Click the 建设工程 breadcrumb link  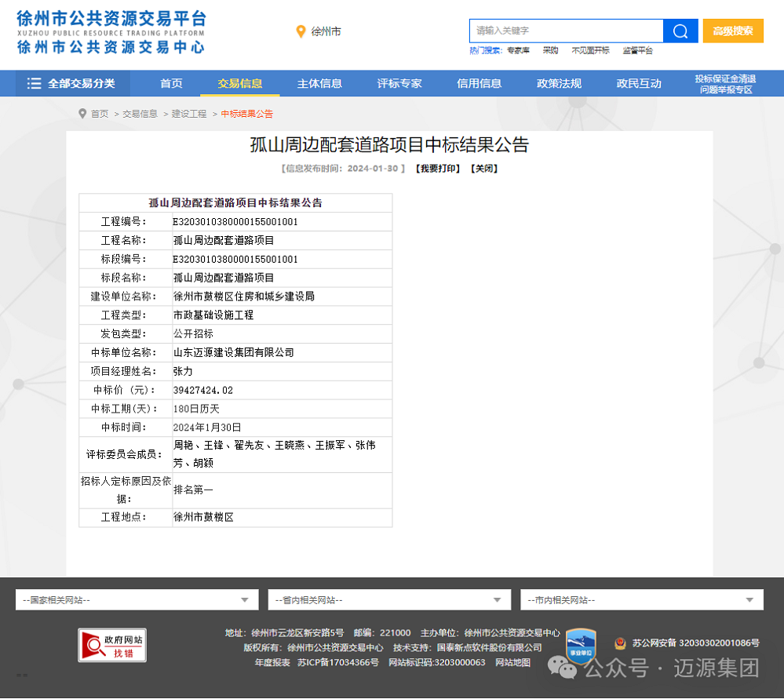point(189,114)
